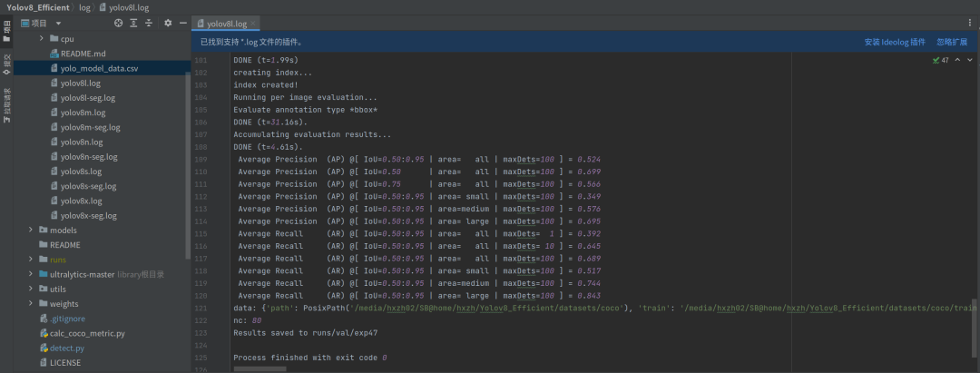This screenshot has height=373, width=980.
Task: Jump to next highlighted problem arrow
Action: (x=969, y=60)
